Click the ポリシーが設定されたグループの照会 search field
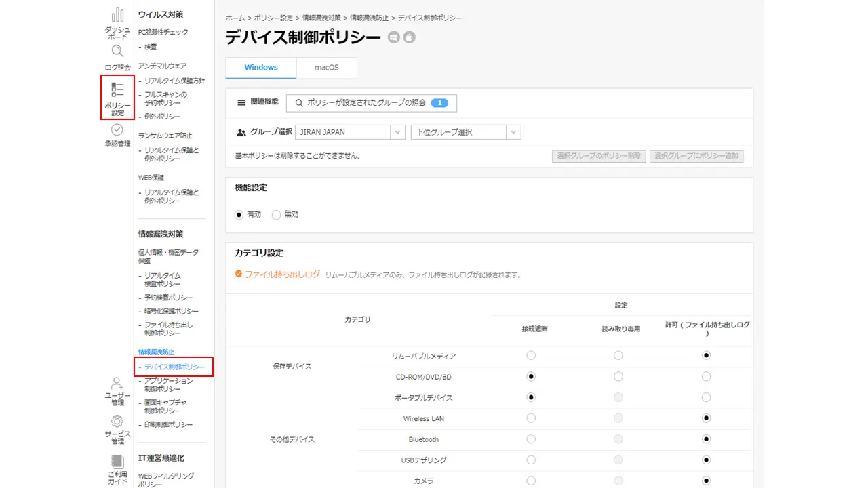Viewport: 868px width, 488px height. pos(371,103)
